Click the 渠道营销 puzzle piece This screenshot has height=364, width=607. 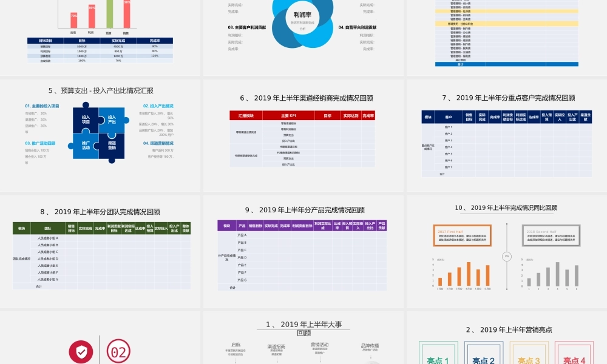[x=112, y=146]
